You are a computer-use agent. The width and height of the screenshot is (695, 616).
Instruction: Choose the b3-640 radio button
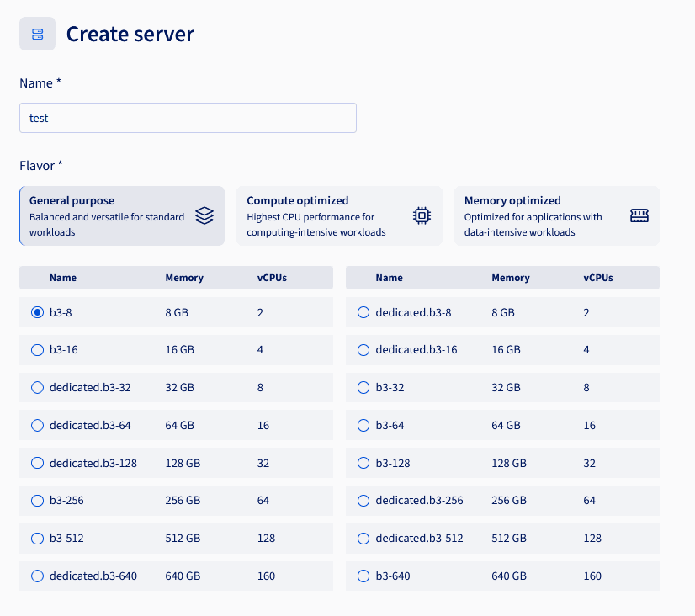(x=363, y=576)
